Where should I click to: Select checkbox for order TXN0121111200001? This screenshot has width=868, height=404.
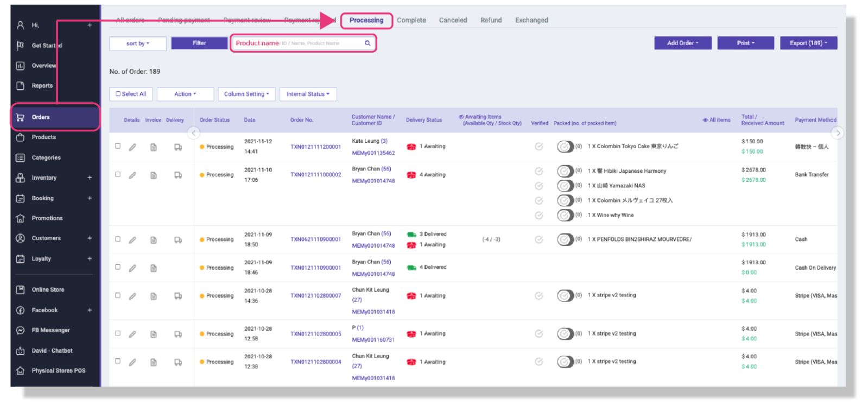pos(118,146)
